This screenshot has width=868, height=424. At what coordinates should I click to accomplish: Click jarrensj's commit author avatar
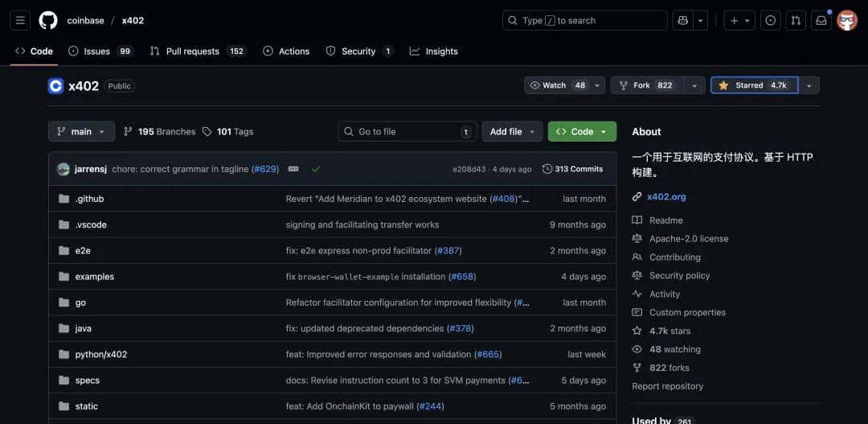pos(63,169)
